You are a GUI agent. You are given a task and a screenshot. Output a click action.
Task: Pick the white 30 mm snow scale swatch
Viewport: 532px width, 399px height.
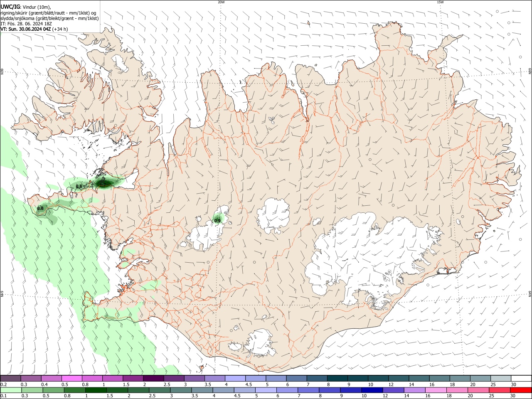(521, 379)
